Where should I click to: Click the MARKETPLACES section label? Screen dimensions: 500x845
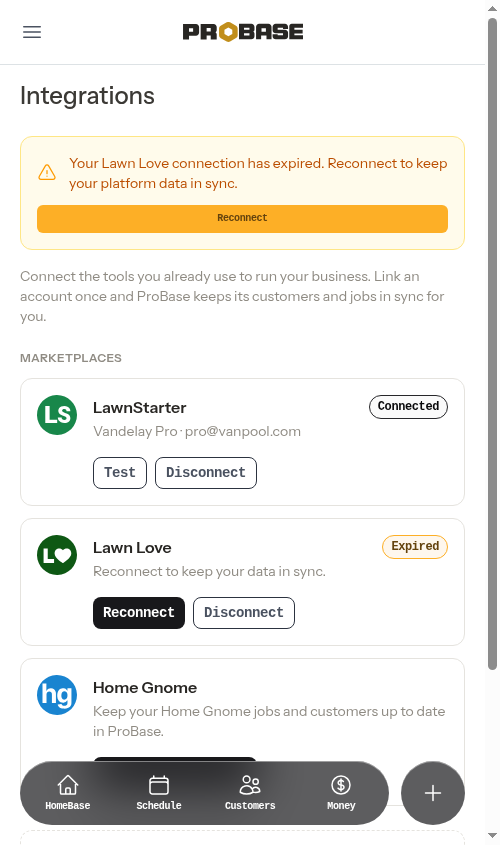pyautogui.click(x=71, y=358)
